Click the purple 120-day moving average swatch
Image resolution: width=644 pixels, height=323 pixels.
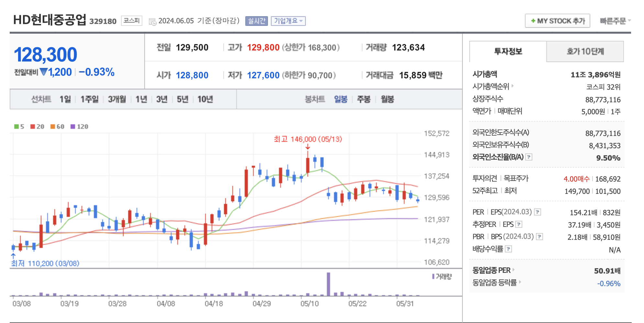point(73,127)
